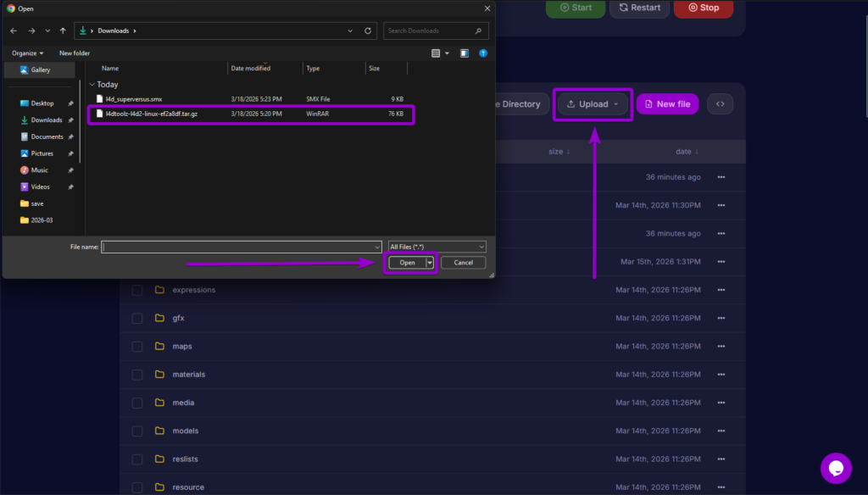Toggle the details view icon in Open dialog
The width and height of the screenshot is (868, 495).
435,53
